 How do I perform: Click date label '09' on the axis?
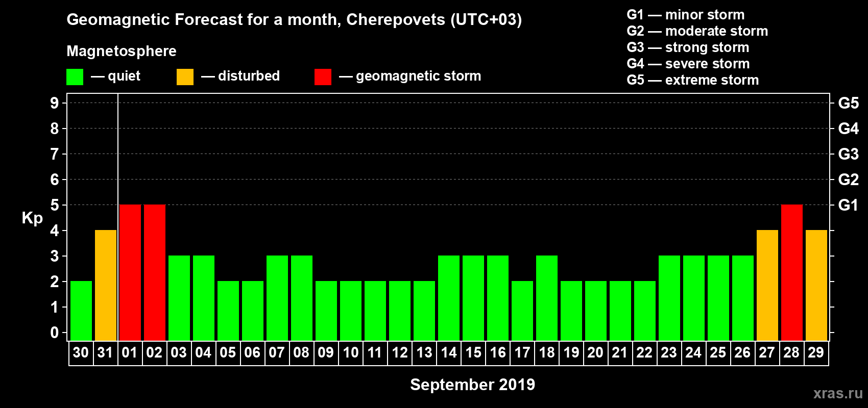tap(326, 352)
